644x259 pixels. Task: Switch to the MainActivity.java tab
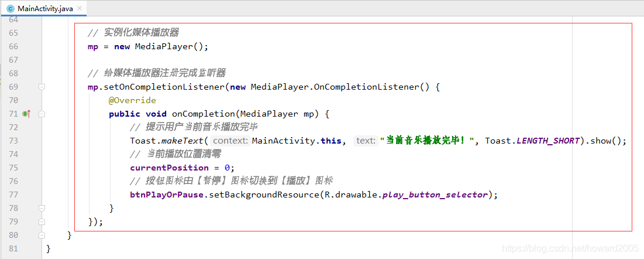43,8
